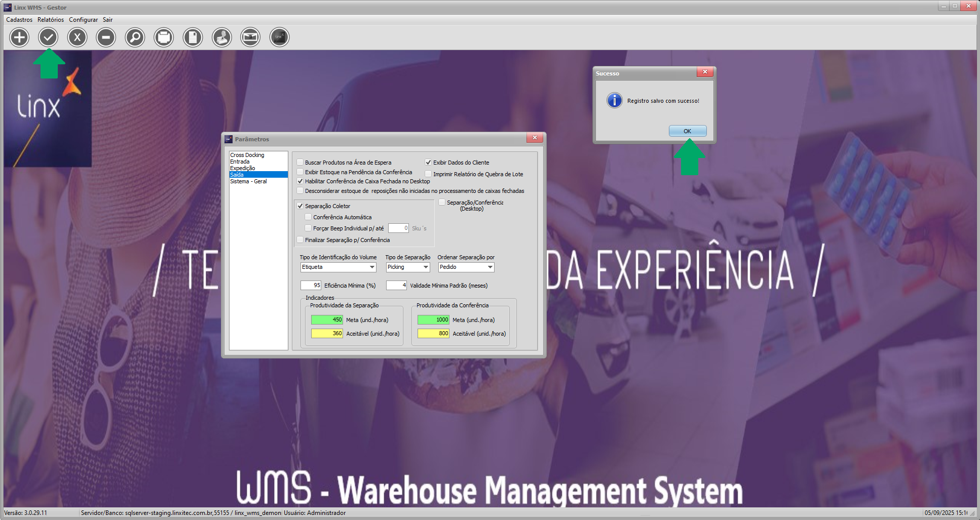Click the Validade Mínima Padrão (meses) field

(x=396, y=286)
